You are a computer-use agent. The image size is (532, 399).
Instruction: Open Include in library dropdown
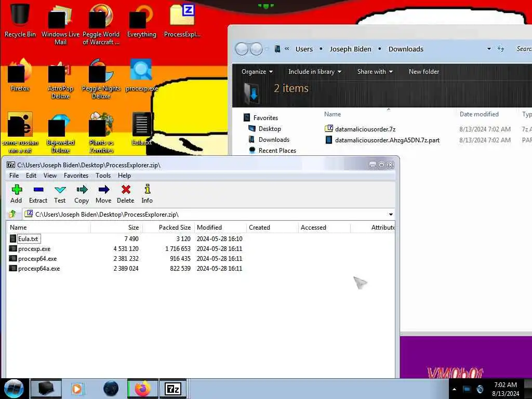[x=314, y=72]
